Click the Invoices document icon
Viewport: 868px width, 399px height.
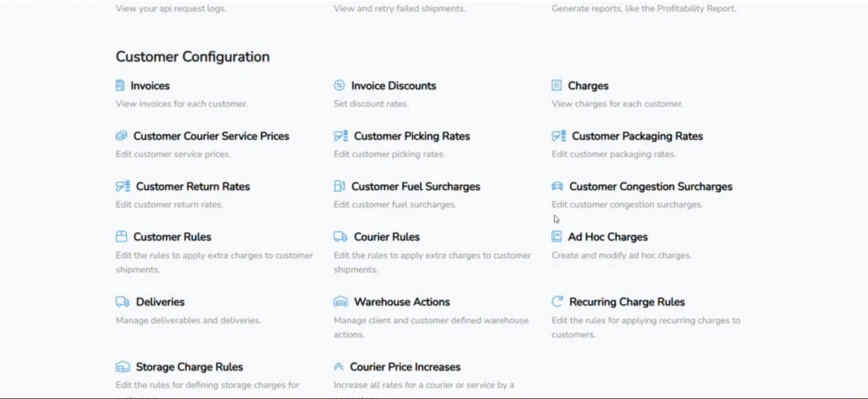pyautogui.click(x=120, y=85)
